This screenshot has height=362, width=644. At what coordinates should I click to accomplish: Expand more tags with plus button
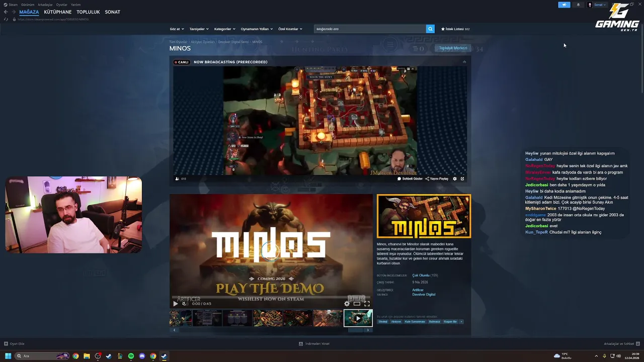[x=461, y=321]
